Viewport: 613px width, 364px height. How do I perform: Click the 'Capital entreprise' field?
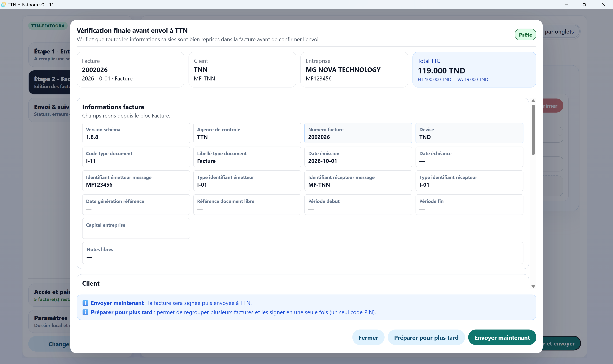click(136, 228)
